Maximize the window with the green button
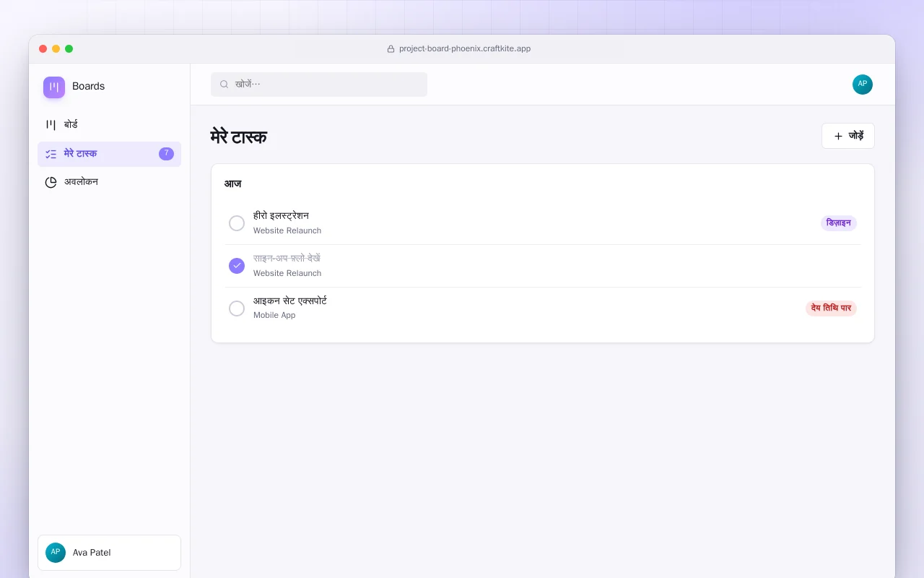This screenshot has height=578, width=924. click(x=69, y=49)
